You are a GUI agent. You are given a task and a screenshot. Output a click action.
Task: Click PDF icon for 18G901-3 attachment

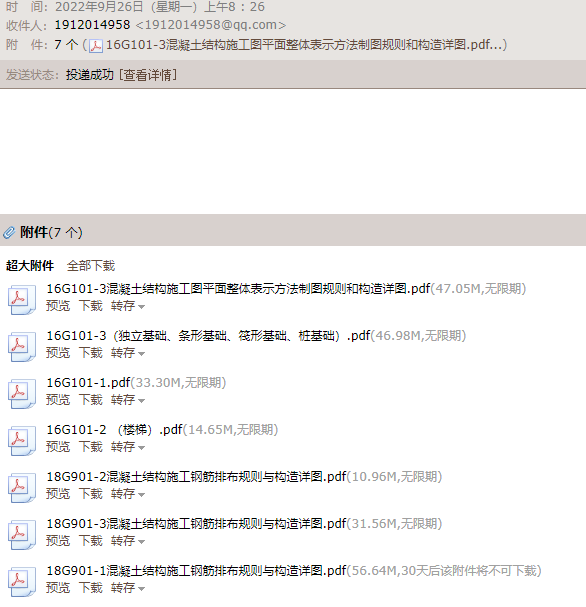[22, 535]
